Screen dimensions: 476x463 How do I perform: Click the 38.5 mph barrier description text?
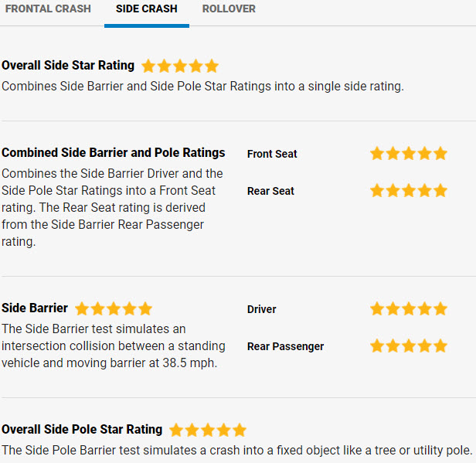coord(113,346)
